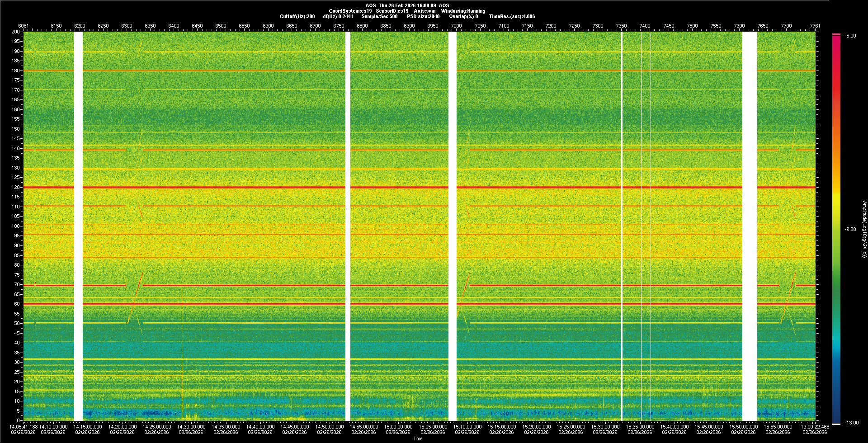Click the 200 frequency axis tick label
This screenshot has height=443, width=868.
(x=16, y=32)
